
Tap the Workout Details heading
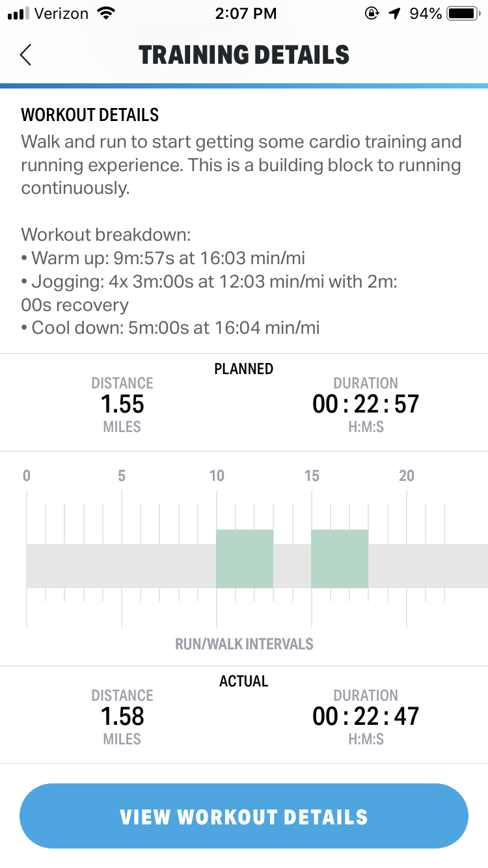pos(90,115)
